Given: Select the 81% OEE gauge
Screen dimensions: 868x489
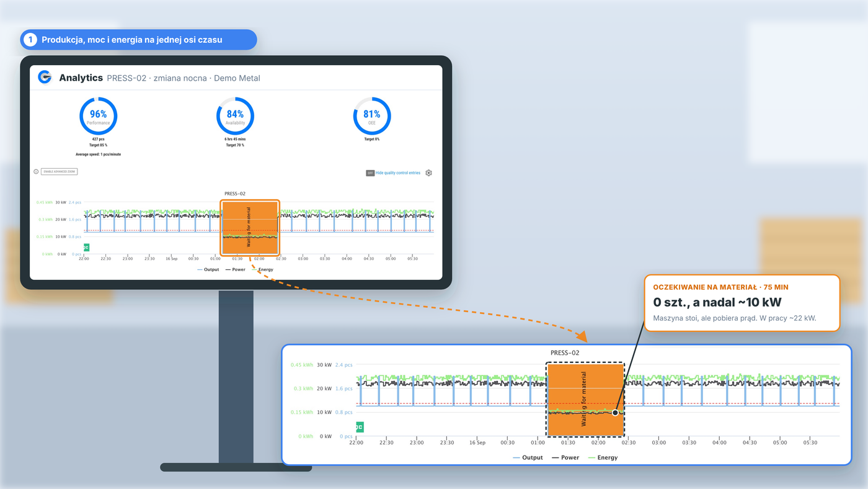Looking at the screenshot, I should click(372, 116).
